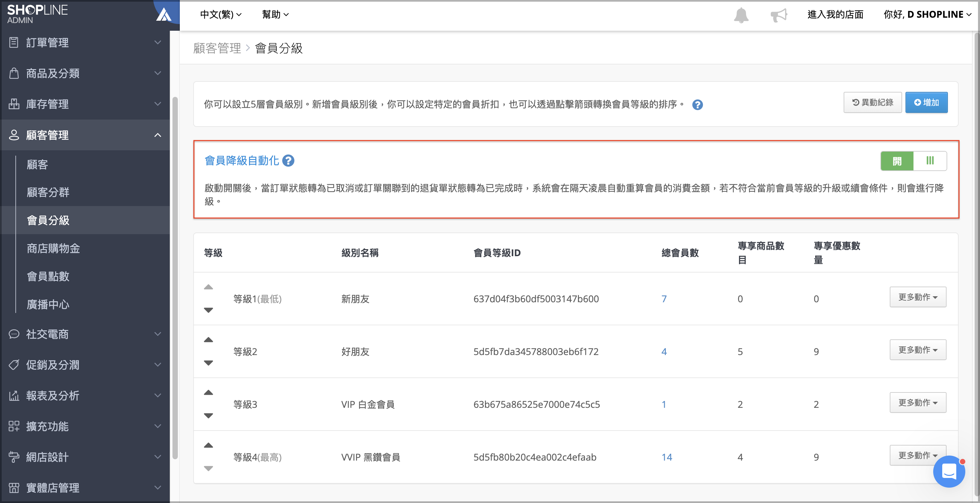The height and width of the screenshot is (503, 980).
Task: Click the 訂單管理 clipboard icon
Action: coord(14,42)
